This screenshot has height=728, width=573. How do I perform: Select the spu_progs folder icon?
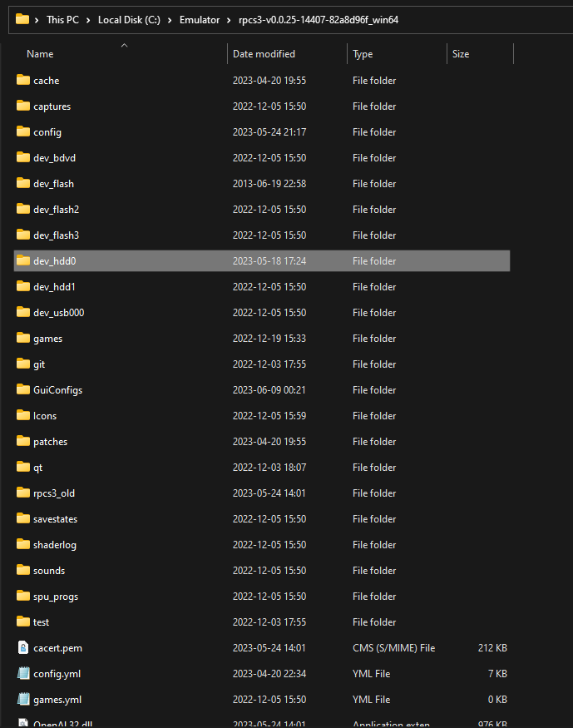tap(22, 595)
